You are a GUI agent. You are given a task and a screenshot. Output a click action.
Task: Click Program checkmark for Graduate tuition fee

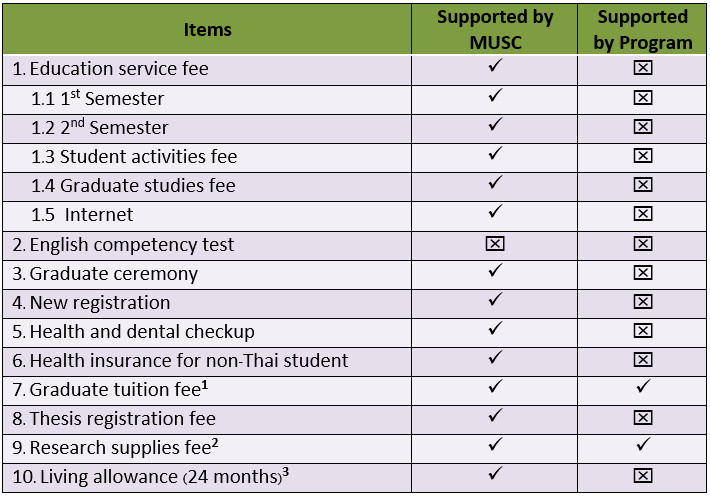[x=643, y=387]
